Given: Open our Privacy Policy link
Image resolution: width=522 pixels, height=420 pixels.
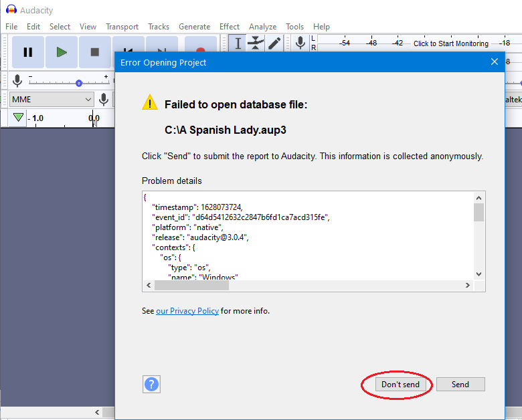Looking at the screenshot, I should [x=187, y=311].
